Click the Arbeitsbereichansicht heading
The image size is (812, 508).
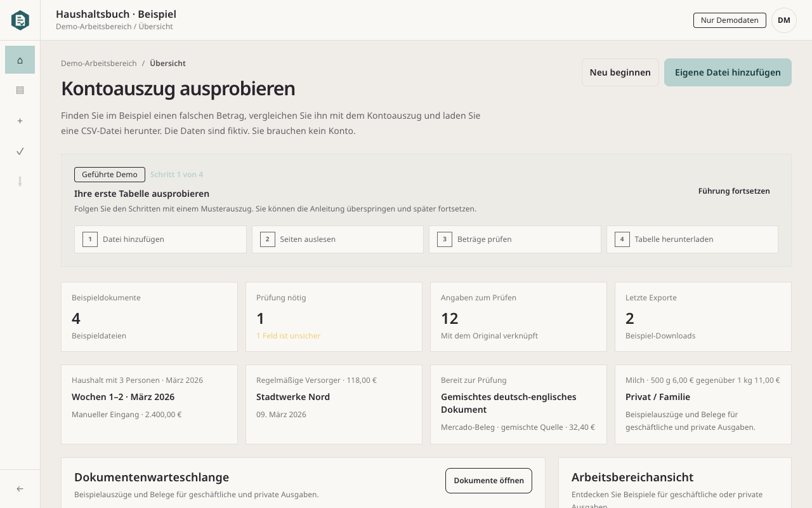tap(632, 478)
